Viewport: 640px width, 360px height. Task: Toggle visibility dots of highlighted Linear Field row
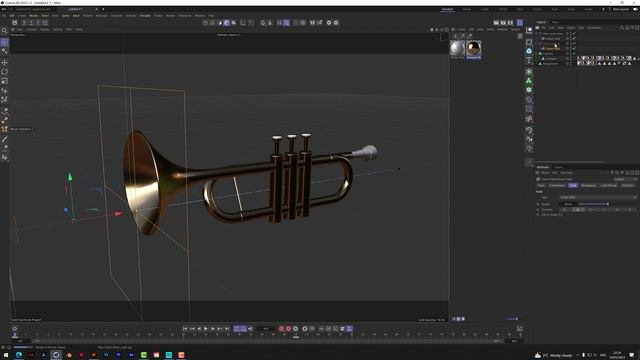[x=570, y=48]
